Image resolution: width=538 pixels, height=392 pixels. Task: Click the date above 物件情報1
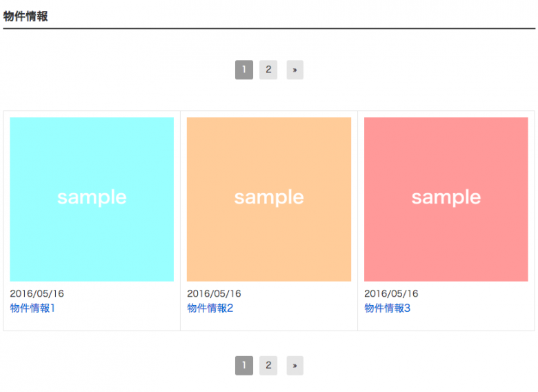37,293
